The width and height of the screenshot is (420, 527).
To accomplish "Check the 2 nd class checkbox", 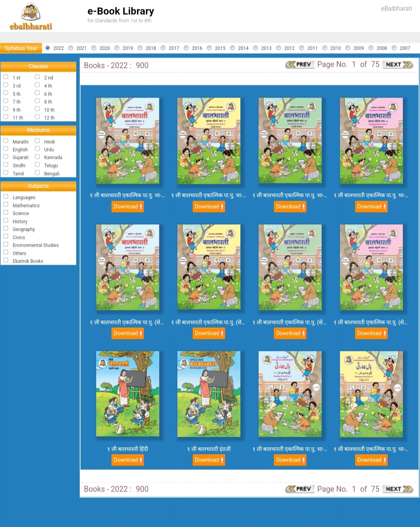I will 37,77.
